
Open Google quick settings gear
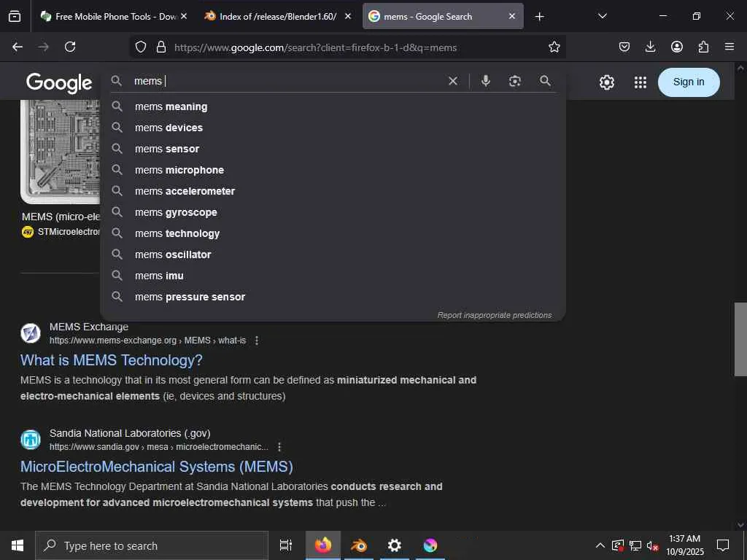[606, 82]
